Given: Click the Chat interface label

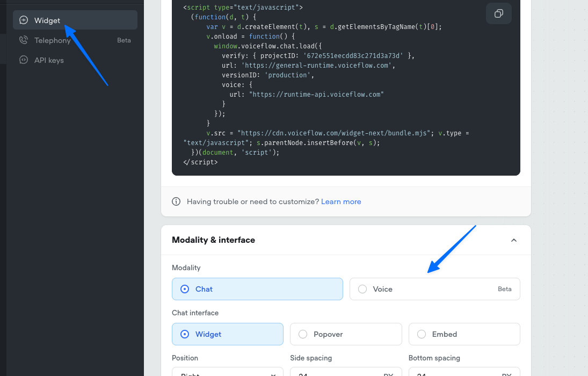Looking at the screenshot, I should (x=195, y=313).
